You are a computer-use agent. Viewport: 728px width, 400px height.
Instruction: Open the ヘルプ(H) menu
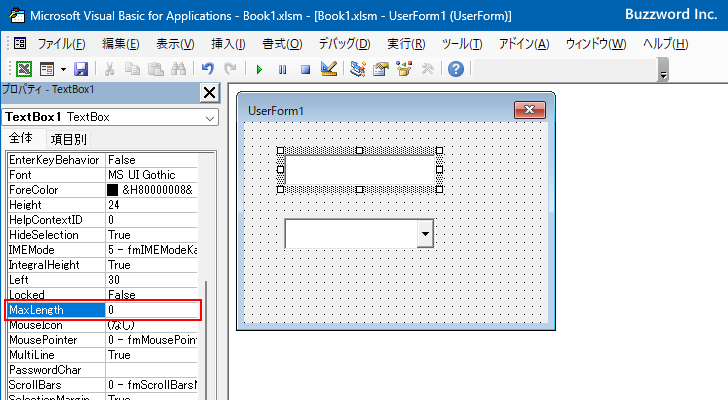(x=665, y=44)
